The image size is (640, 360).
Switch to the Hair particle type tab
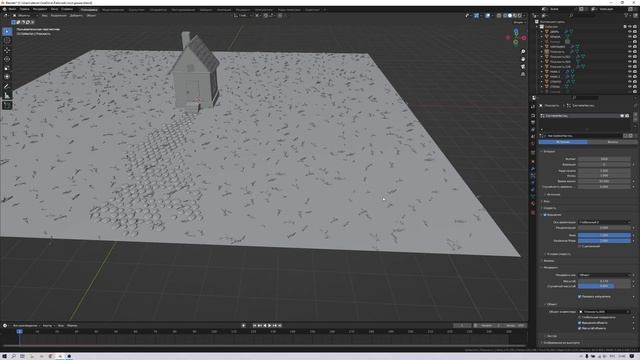coord(612,142)
